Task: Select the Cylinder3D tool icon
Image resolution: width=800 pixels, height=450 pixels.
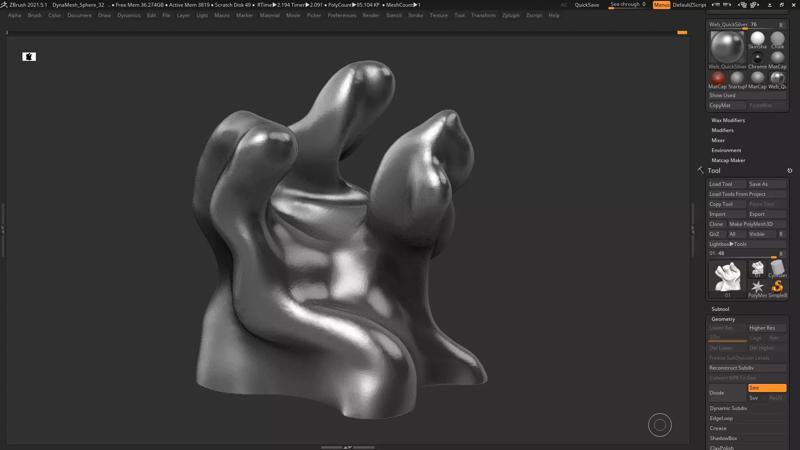Action: (777, 268)
